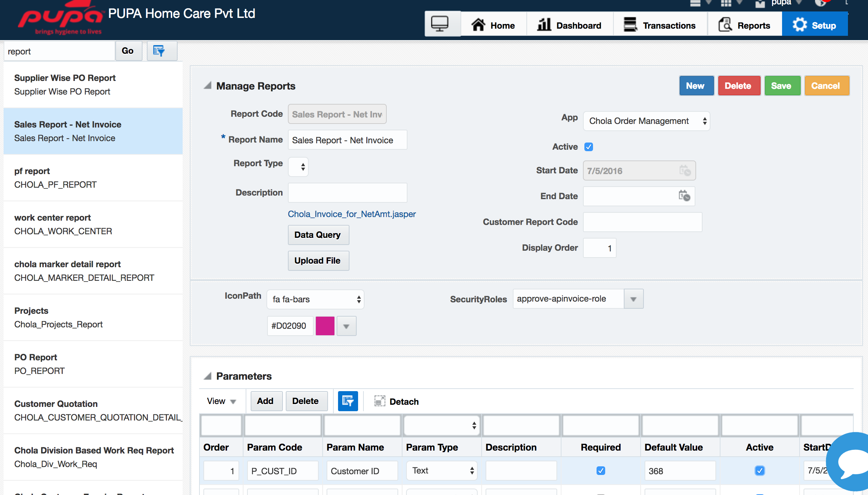Open the color picker dropdown arrow
The width and height of the screenshot is (868, 495).
(x=346, y=326)
